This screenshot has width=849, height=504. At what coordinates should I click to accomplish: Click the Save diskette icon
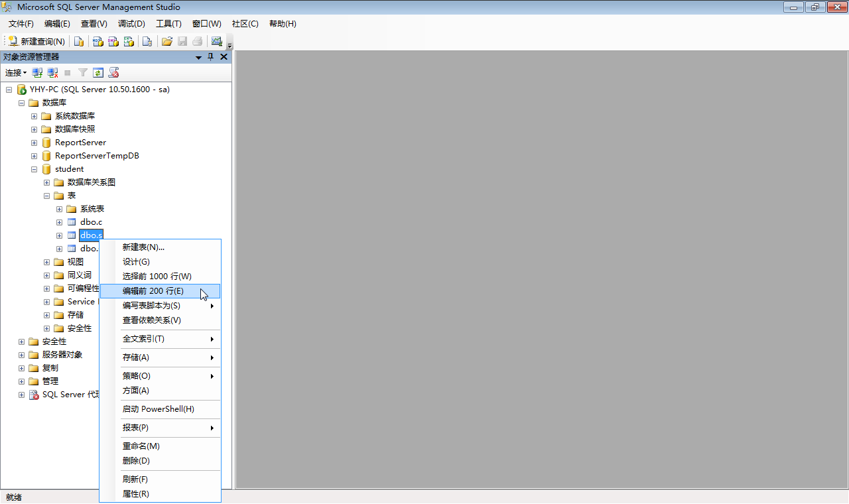pyautogui.click(x=182, y=41)
